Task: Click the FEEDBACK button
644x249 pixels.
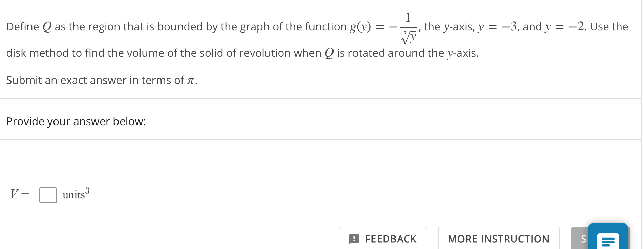Action: (x=383, y=239)
